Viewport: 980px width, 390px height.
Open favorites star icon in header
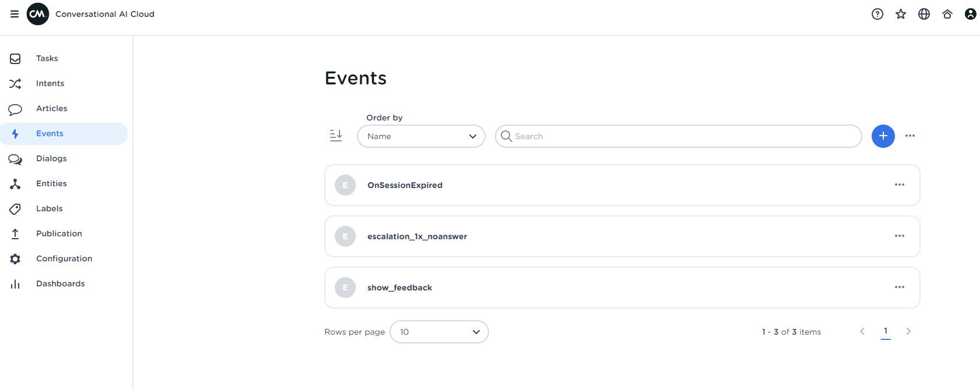click(900, 14)
